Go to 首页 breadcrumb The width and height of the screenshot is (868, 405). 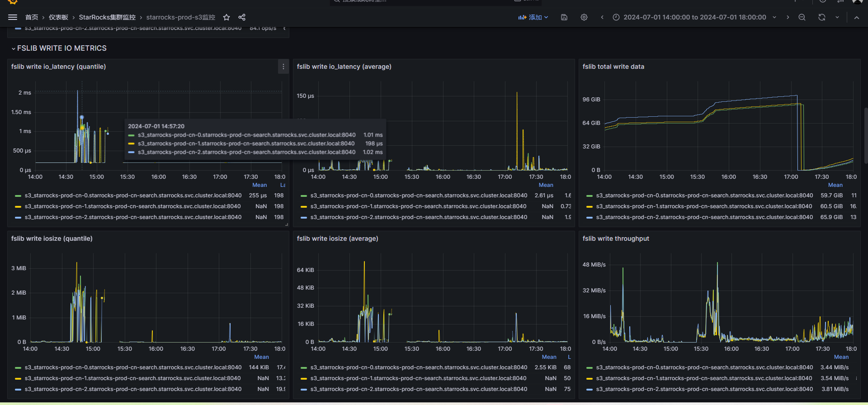32,17
